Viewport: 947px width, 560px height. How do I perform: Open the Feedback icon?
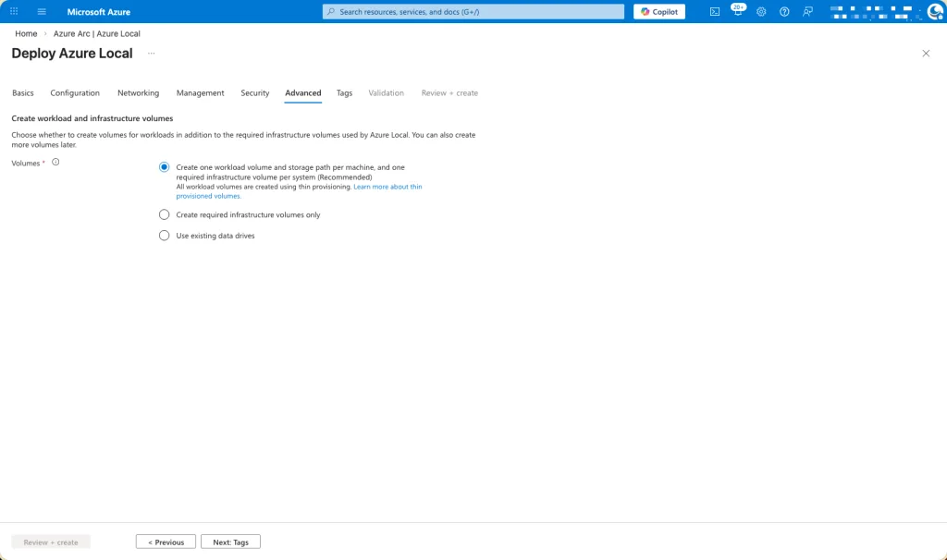808,11
